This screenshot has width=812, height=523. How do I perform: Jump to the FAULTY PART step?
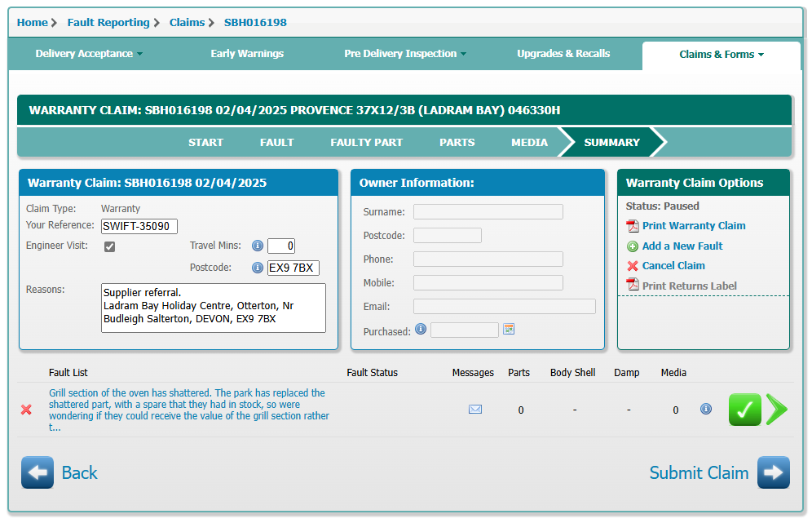click(x=366, y=142)
